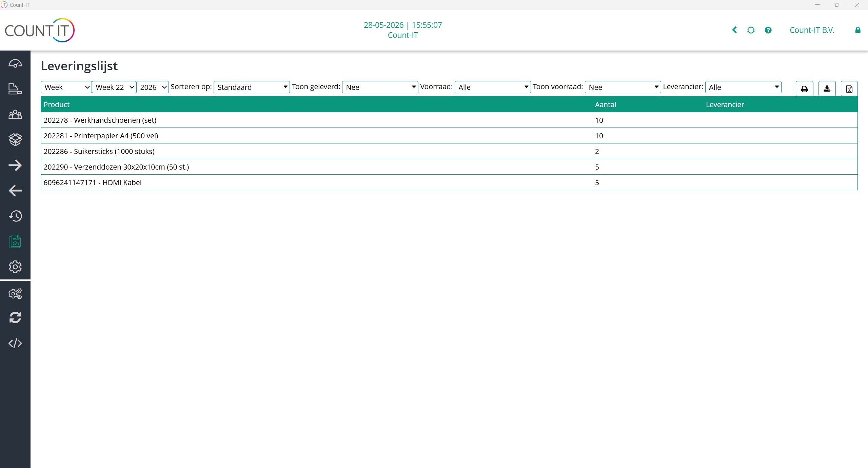
Task: Click quantity 2 in the Suikersticks row
Action: (597, 151)
